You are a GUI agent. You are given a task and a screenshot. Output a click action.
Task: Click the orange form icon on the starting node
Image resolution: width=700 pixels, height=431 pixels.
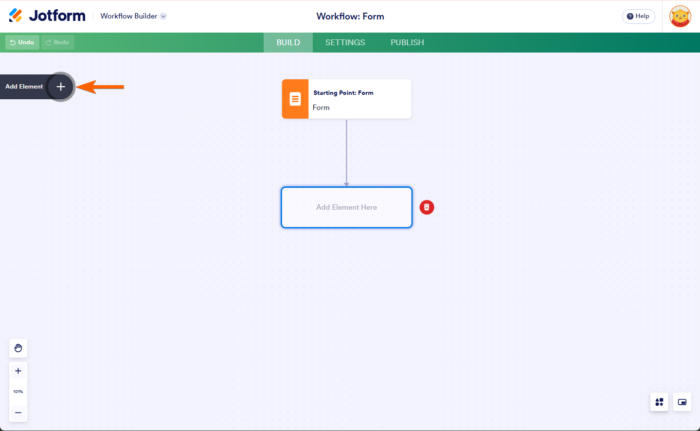[295, 99]
